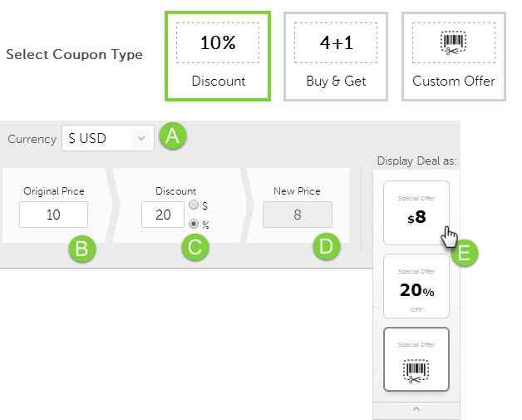The image size is (522, 420).
Task: Click the 4+1 coupon graphic
Action: [335, 43]
